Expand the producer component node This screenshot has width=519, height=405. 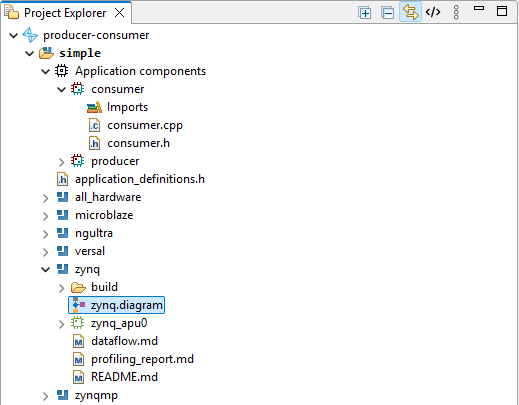tap(61, 162)
